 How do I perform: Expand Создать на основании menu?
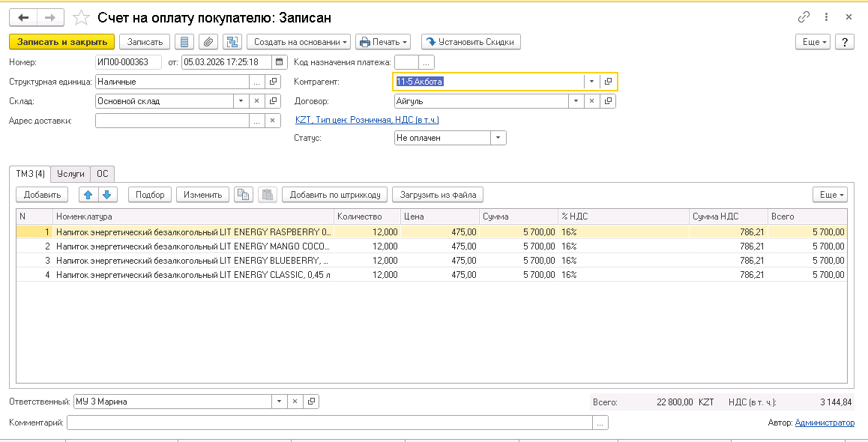pos(298,42)
